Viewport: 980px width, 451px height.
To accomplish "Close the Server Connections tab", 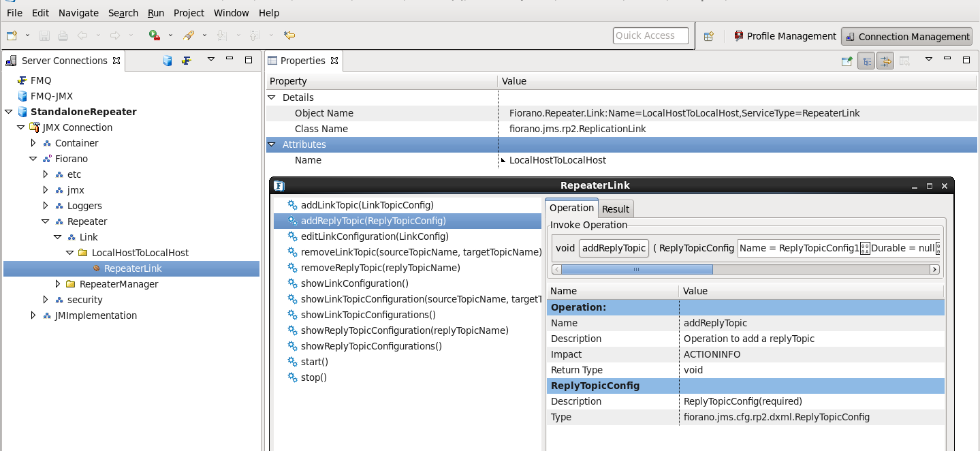I will pos(116,61).
